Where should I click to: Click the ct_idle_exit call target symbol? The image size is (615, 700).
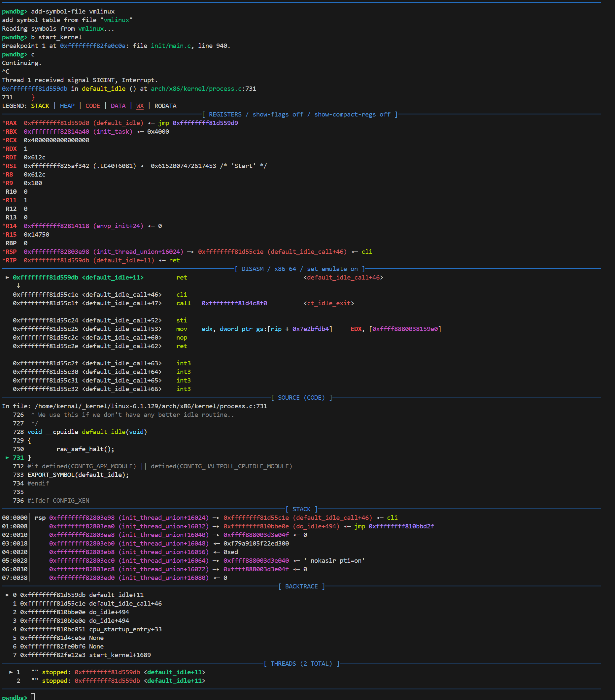[x=328, y=303]
